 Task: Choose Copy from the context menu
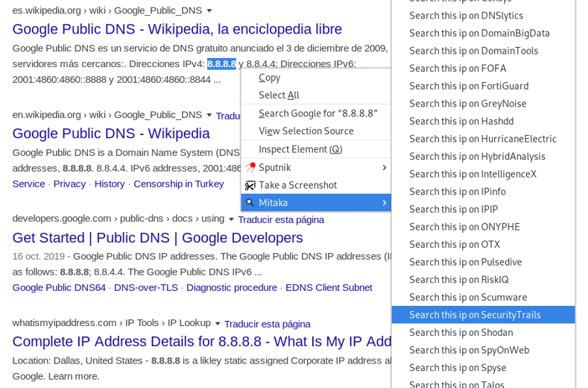coord(316,78)
